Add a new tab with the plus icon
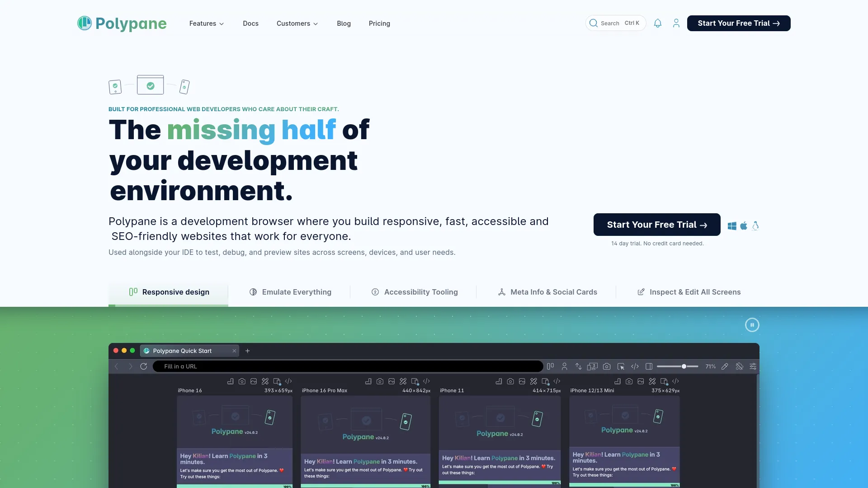 pyautogui.click(x=247, y=351)
